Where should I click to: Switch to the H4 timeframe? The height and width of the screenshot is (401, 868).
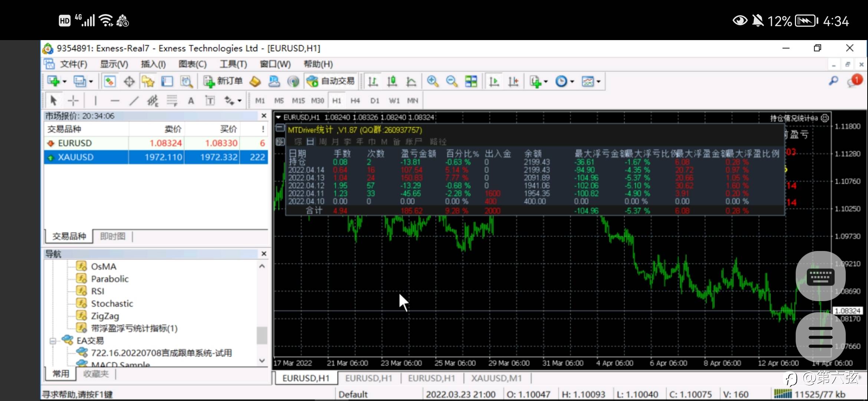tap(355, 101)
